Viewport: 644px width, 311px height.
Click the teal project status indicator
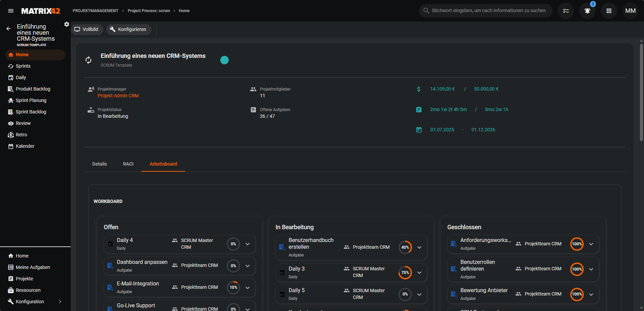click(x=224, y=60)
